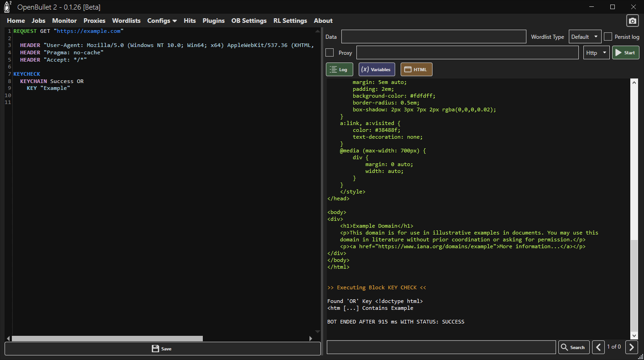Click the '<h1>Example Domain</h1>' log line

pos(376,226)
